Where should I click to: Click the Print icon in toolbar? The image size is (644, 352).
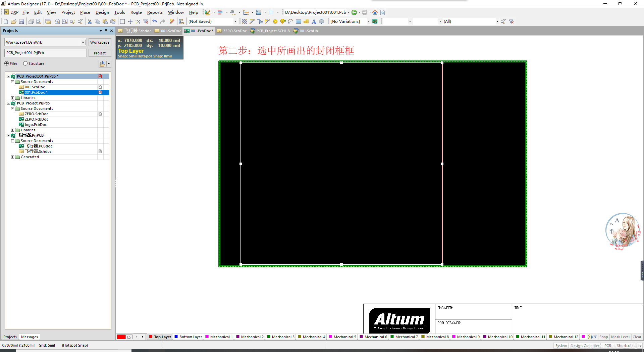pos(31,21)
